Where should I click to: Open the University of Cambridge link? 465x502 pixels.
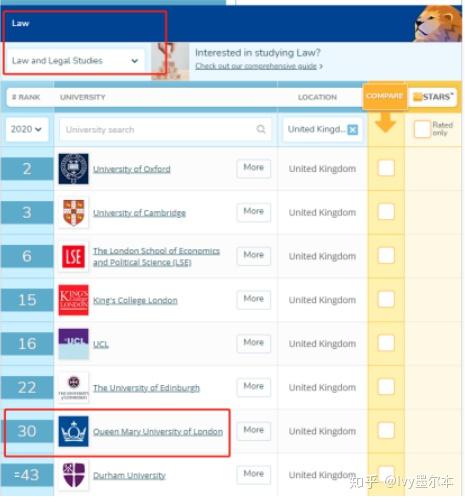click(139, 213)
